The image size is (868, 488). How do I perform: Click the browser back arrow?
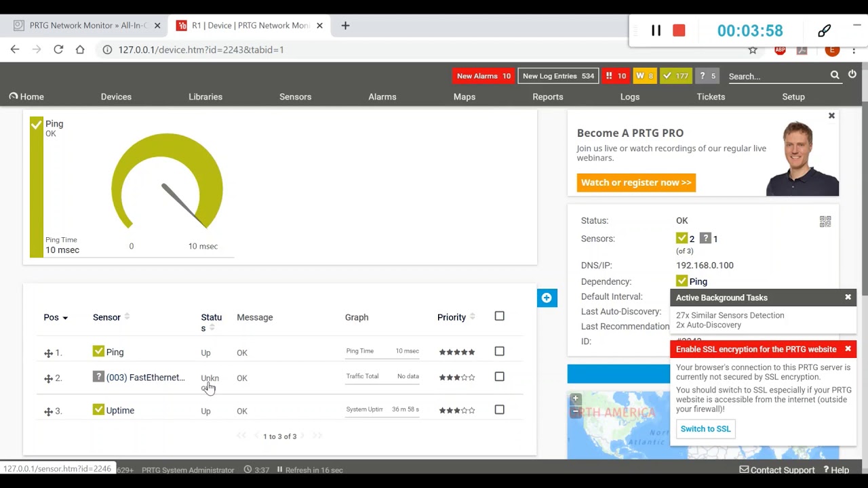coord(15,49)
